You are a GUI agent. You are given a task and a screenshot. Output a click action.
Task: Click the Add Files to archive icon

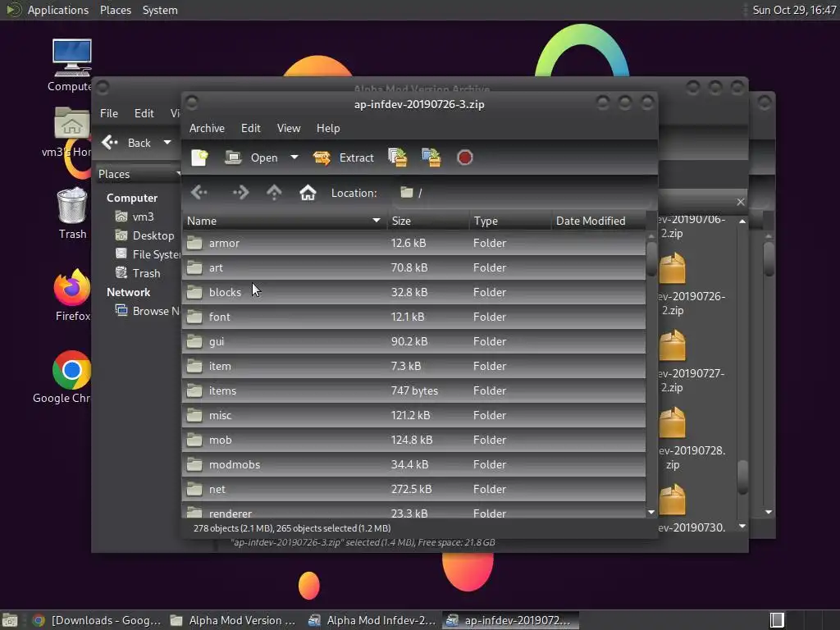(x=398, y=157)
